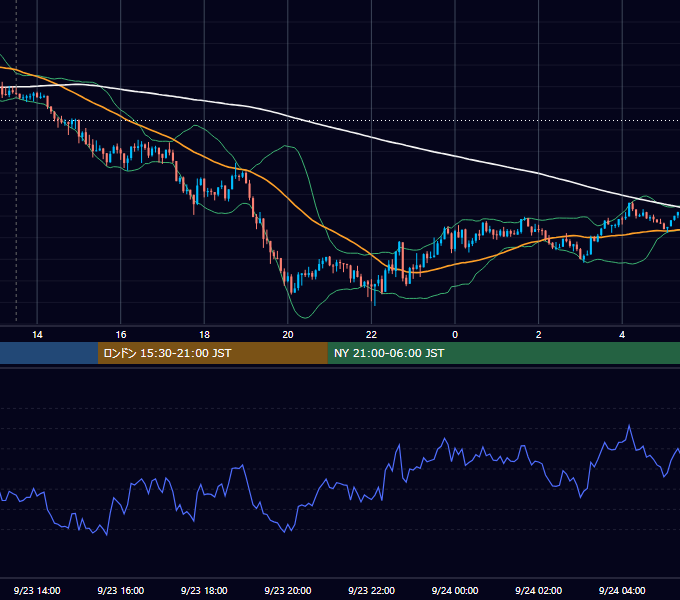Click the 9/24 02:00 date label

click(x=538, y=590)
